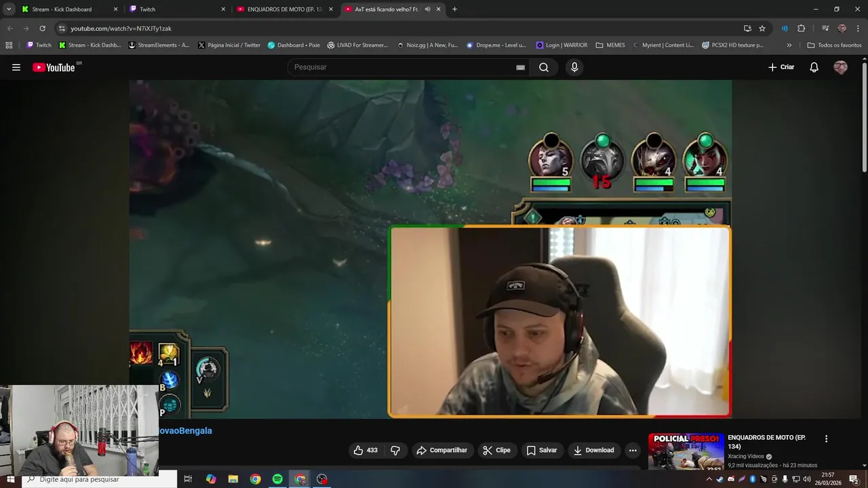Screen dimensions: 868x488
Task: Save video using Salvar button
Action: pyautogui.click(x=542, y=450)
